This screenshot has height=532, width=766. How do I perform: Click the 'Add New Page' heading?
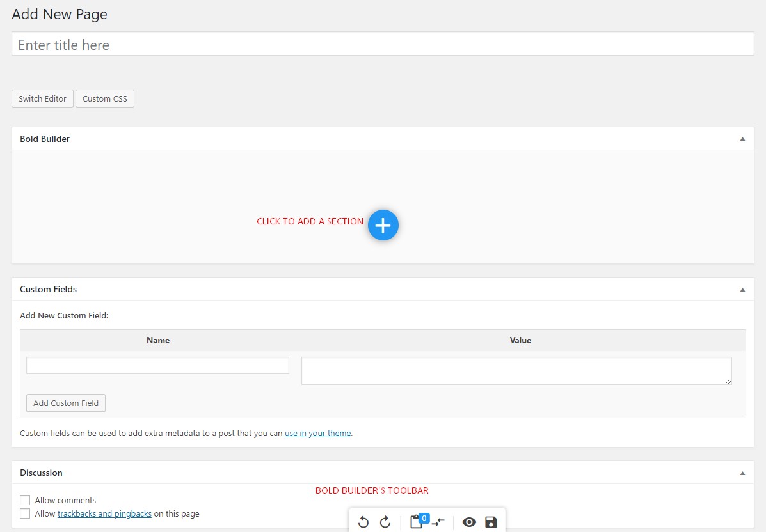pos(60,14)
